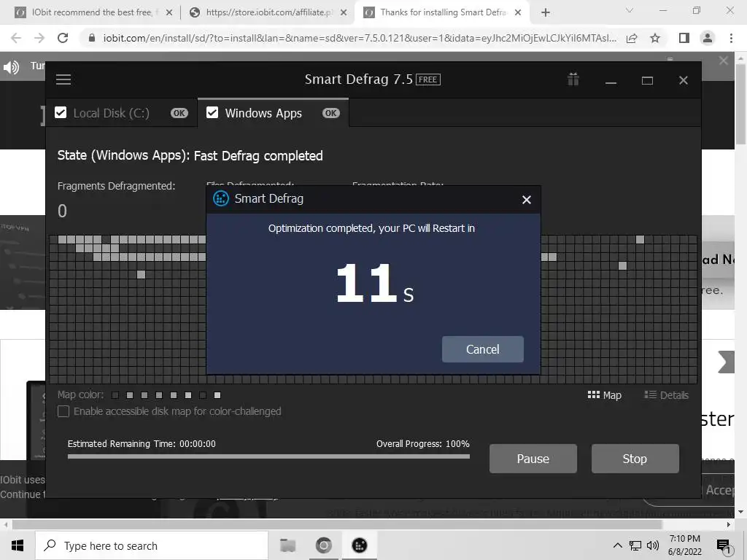
Task: Open Smart Defrag from the taskbar
Action: coord(360,545)
